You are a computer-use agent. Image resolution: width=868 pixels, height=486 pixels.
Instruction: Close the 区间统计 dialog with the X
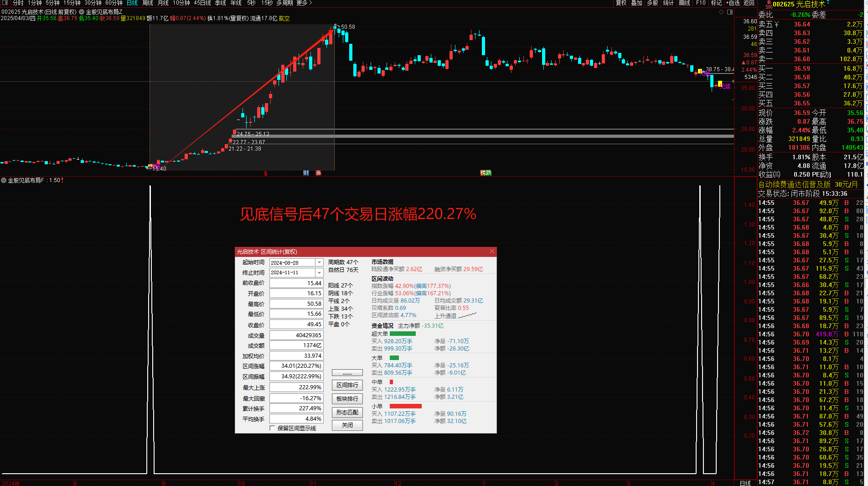click(x=492, y=251)
